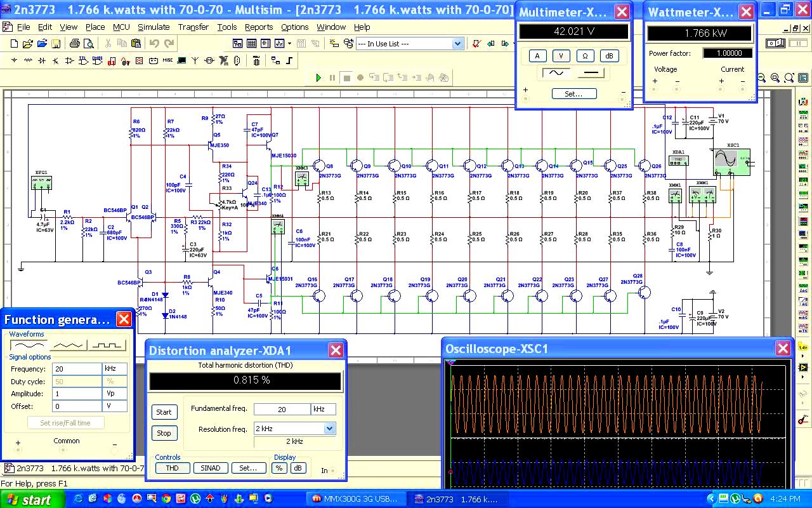This screenshot has width=812, height=508.
Task: Set Distortion analyzer display to dB
Action: pos(298,468)
